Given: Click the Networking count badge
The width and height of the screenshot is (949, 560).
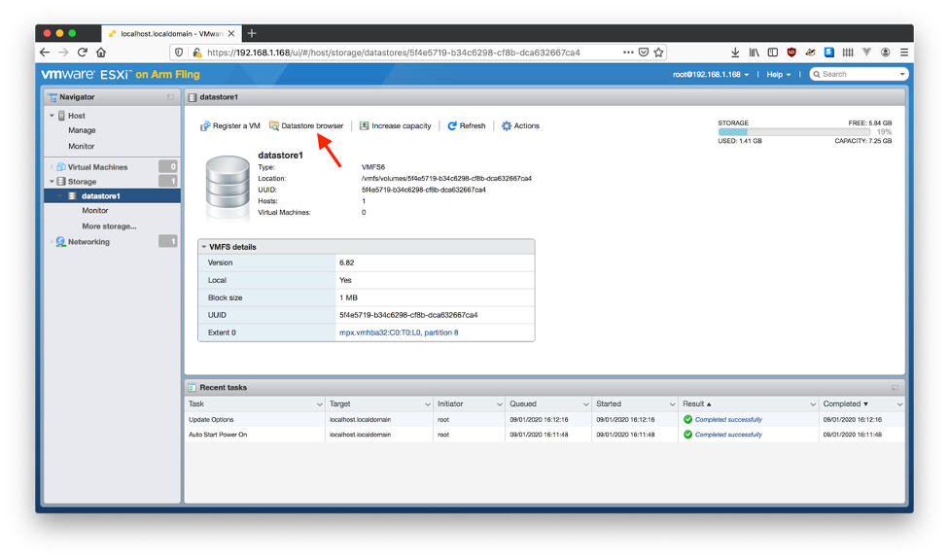Looking at the screenshot, I should (x=168, y=241).
